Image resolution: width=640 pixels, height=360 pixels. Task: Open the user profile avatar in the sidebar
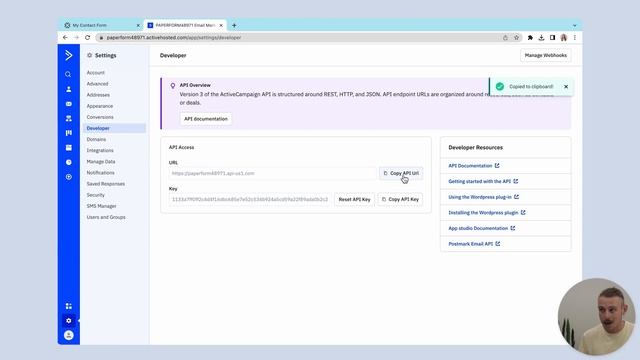click(69, 336)
